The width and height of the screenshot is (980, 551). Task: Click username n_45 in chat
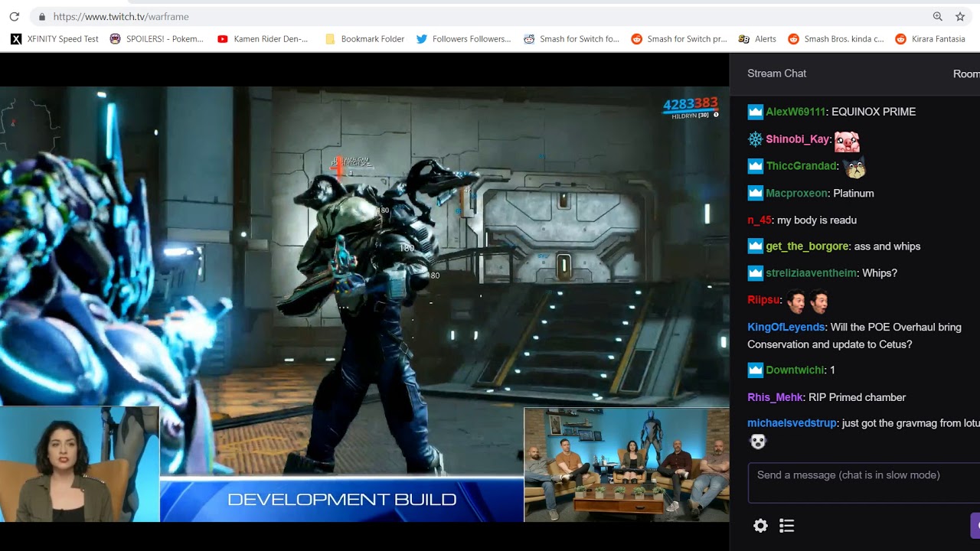(x=759, y=220)
